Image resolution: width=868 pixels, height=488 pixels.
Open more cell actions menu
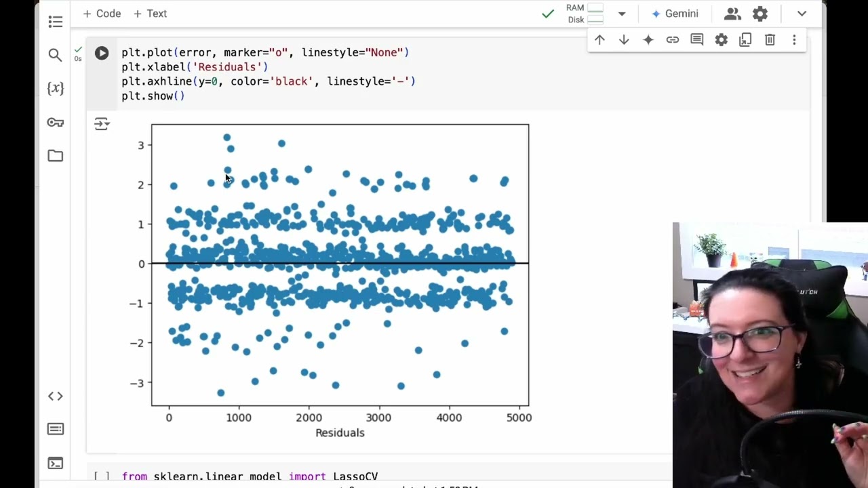[794, 40]
